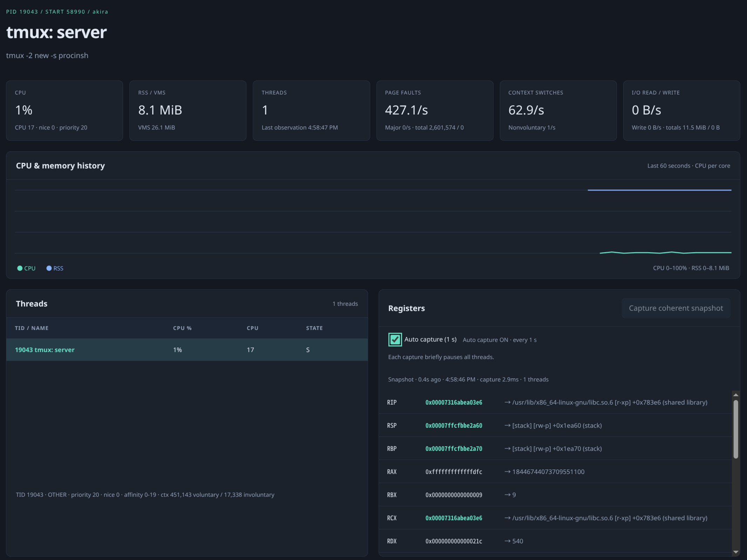
Task: Click the RAX value 0xfffffffffffffdfc
Action: point(454,472)
